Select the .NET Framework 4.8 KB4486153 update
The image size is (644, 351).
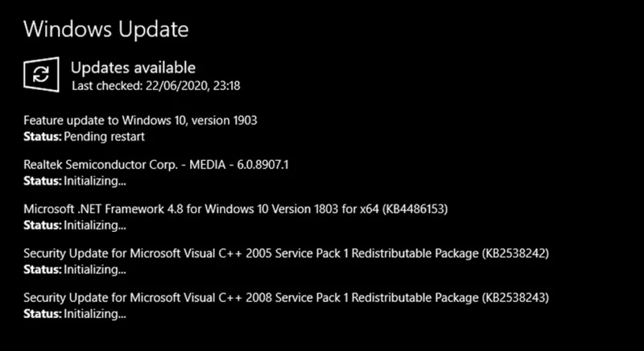pyautogui.click(x=236, y=209)
